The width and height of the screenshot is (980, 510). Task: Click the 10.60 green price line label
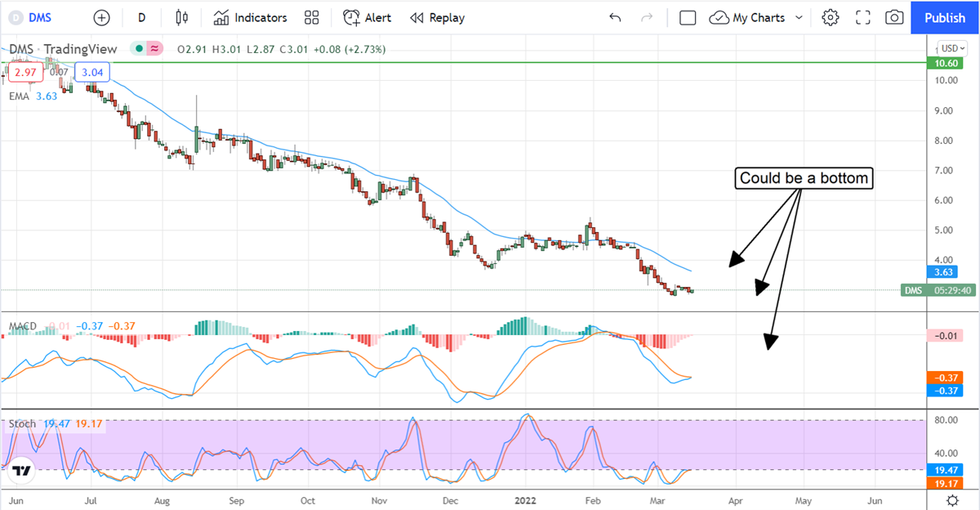click(947, 62)
